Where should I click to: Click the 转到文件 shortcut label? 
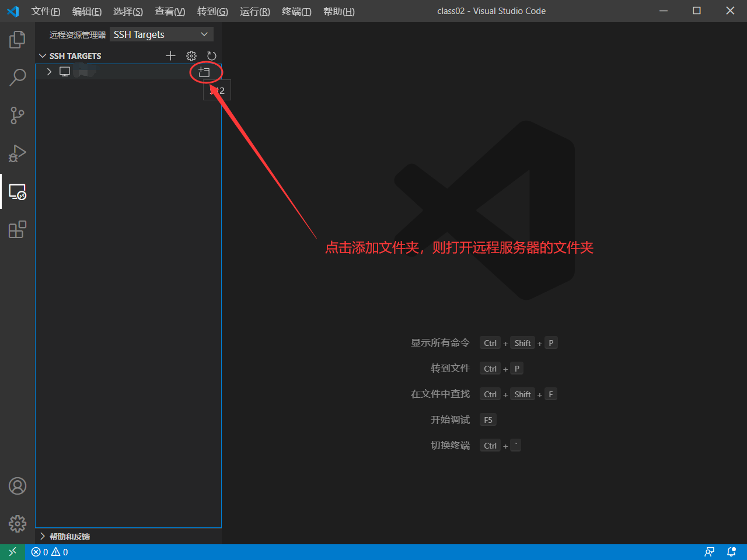(x=450, y=369)
